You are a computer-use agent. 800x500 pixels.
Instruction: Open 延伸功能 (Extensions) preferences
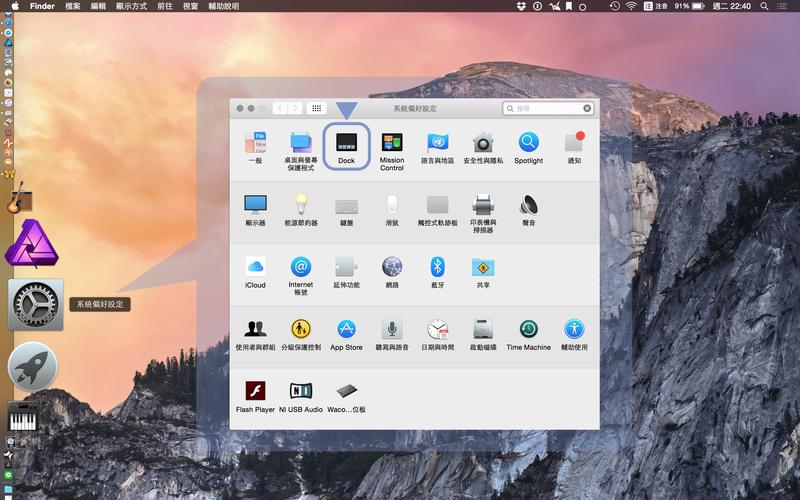coord(346,272)
